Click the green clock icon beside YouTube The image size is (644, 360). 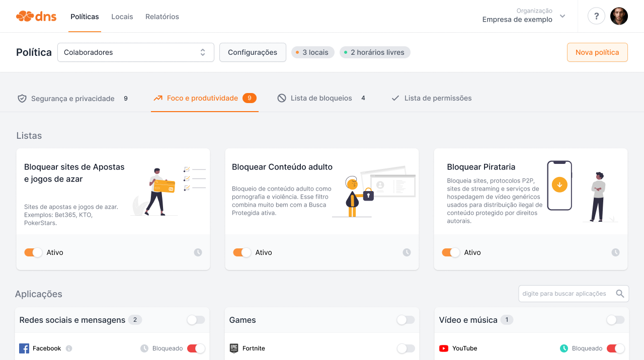564,348
